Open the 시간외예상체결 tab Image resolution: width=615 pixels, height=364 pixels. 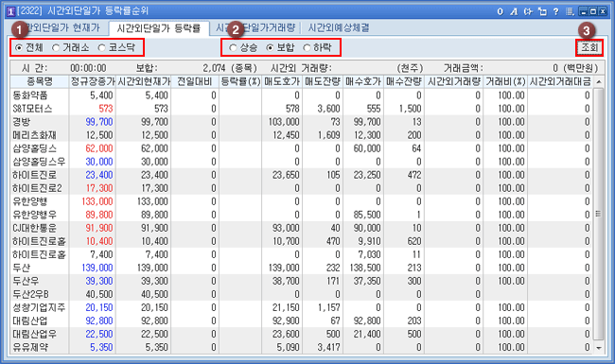338,27
